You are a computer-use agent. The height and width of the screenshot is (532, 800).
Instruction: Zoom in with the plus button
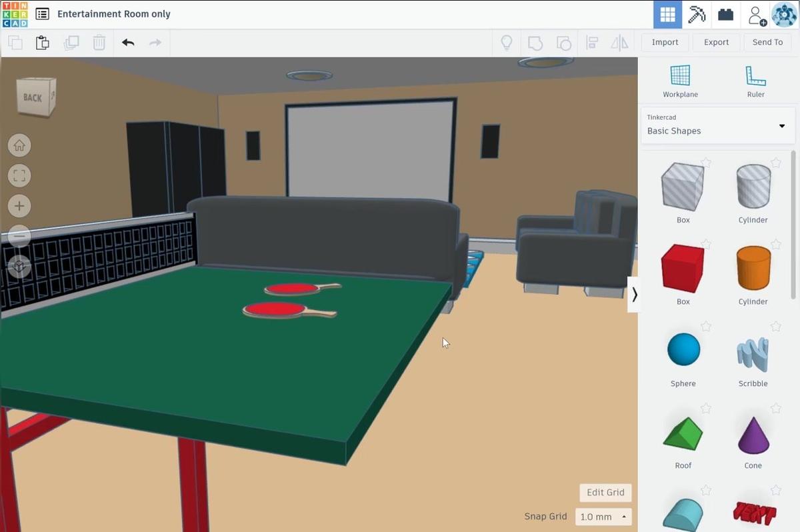pyautogui.click(x=19, y=206)
